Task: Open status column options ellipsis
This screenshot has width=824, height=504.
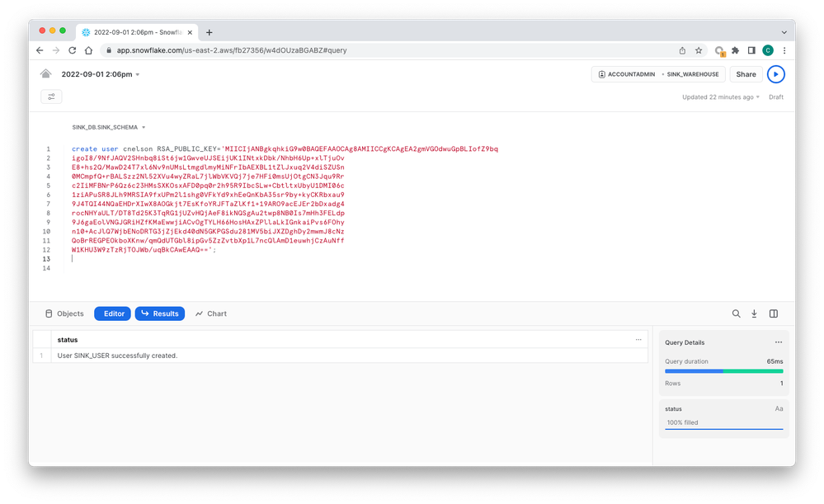Action: (x=638, y=340)
